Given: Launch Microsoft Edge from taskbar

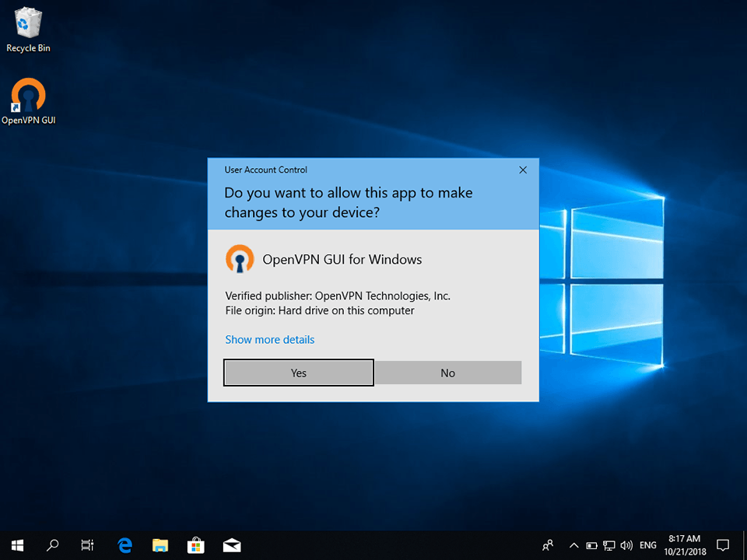Looking at the screenshot, I should 124,545.
